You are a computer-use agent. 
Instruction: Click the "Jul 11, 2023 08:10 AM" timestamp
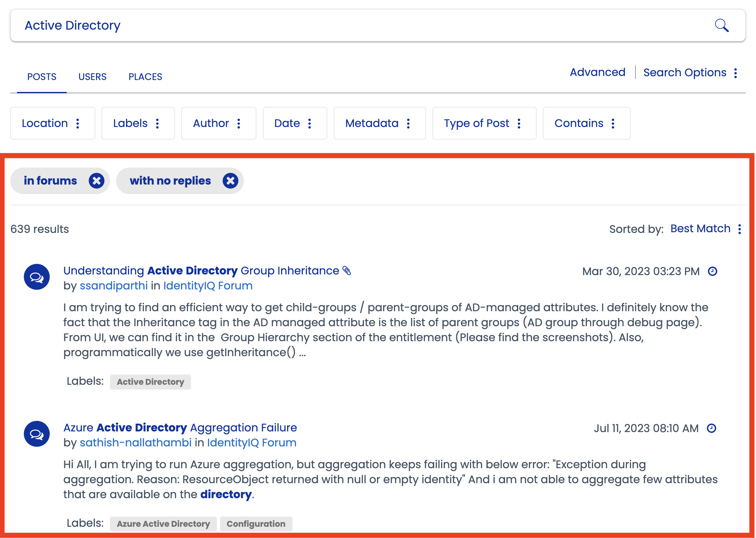click(646, 428)
